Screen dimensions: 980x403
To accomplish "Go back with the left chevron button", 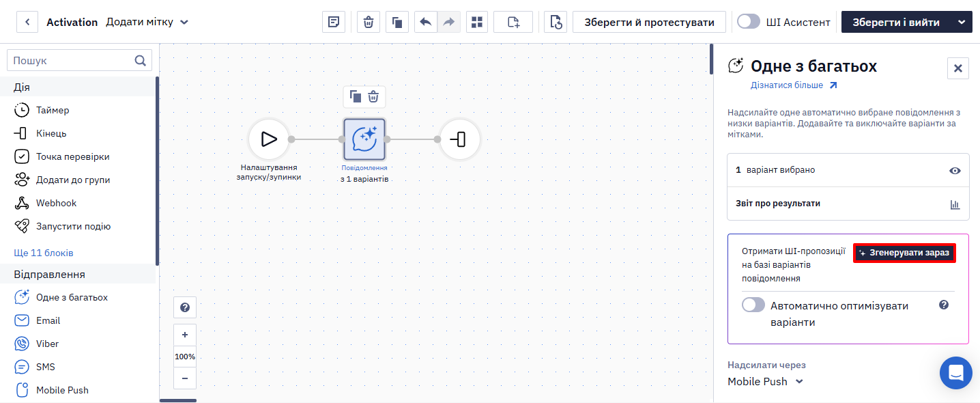I will coord(27,22).
